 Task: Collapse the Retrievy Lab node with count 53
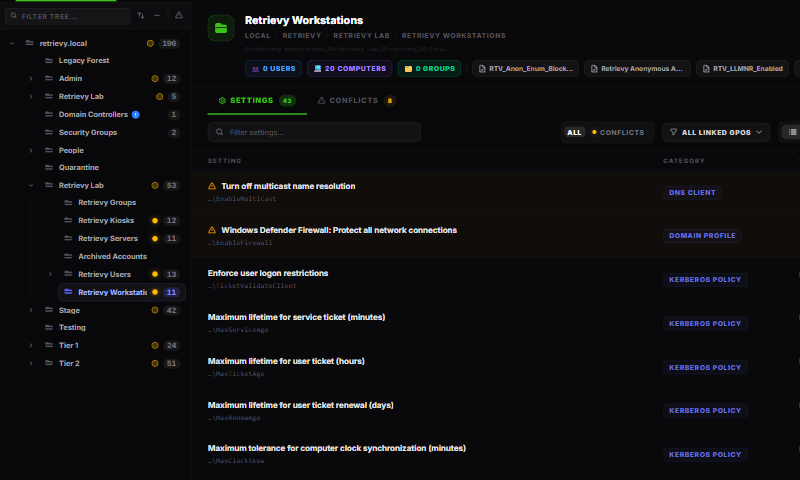(31, 185)
